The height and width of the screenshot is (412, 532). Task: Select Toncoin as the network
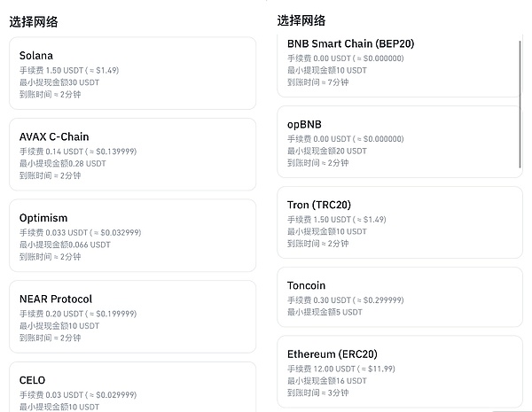click(397, 298)
